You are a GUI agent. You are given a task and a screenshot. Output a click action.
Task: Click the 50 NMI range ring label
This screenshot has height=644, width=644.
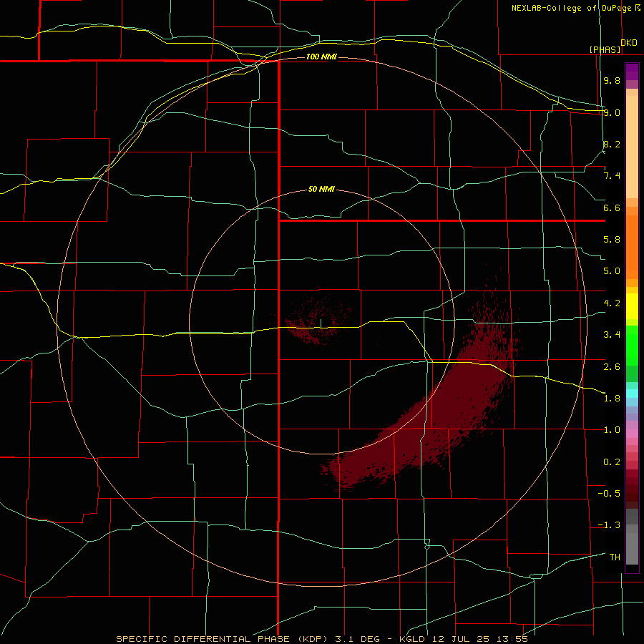pyautogui.click(x=321, y=189)
